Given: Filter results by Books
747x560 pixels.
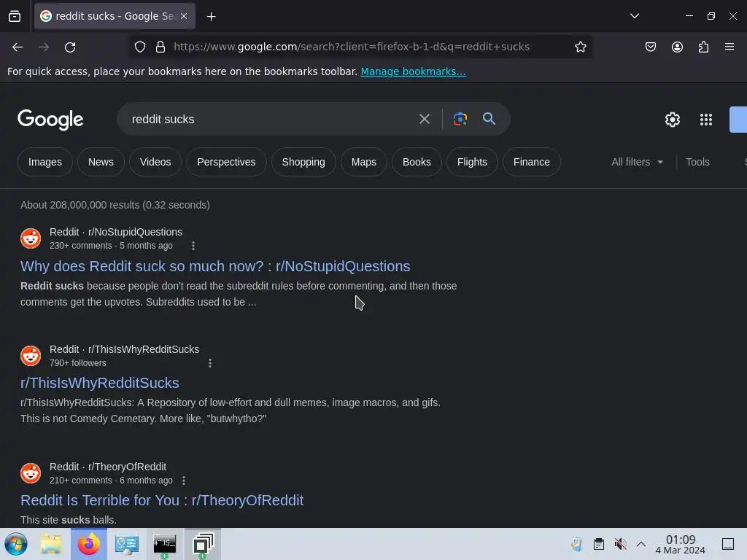Looking at the screenshot, I should pyautogui.click(x=417, y=162).
